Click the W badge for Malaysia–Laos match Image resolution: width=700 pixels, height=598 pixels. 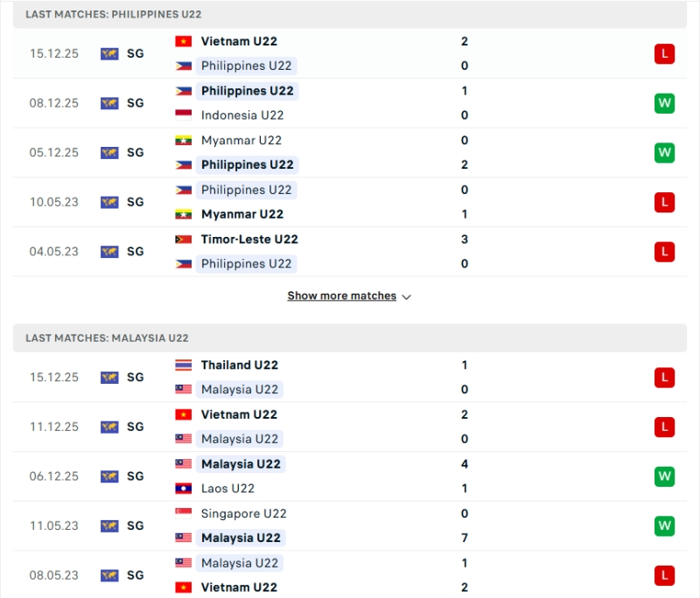click(664, 476)
